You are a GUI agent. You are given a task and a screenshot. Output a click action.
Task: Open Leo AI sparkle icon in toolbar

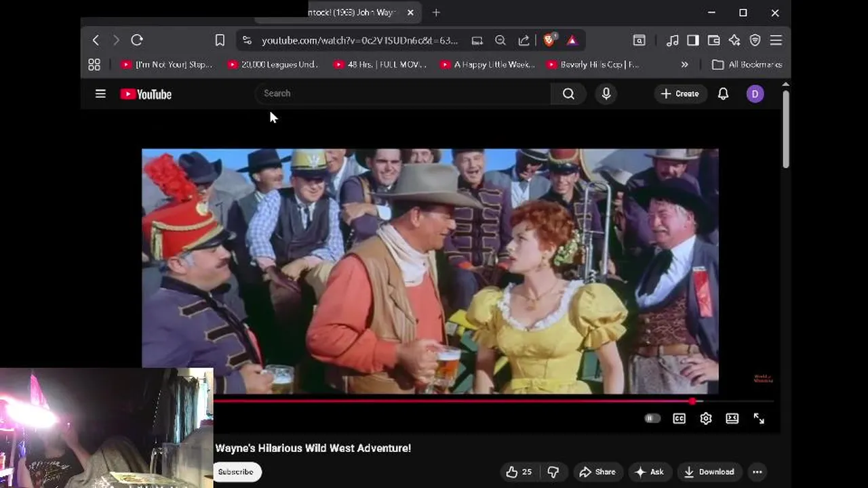pyautogui.click(x=734, y=41)
